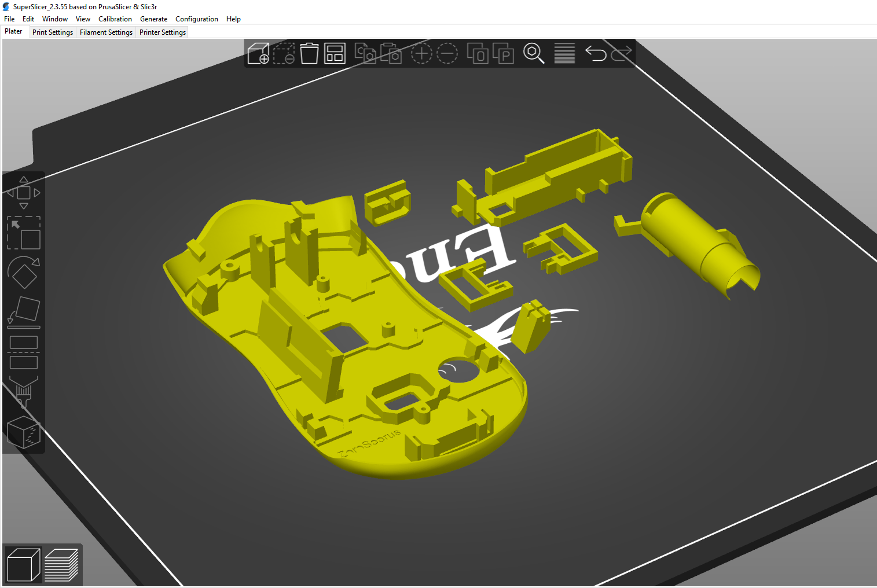Click the Split to objects icon
Viewport: 877px width, 588px height.
pyautogui.click(x=478, y=53)
